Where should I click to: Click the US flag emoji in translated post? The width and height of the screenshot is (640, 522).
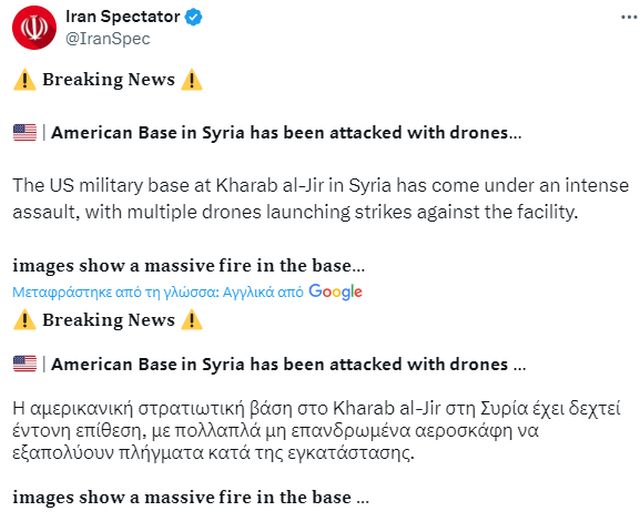pyautogui.click(x=25, y=365)
